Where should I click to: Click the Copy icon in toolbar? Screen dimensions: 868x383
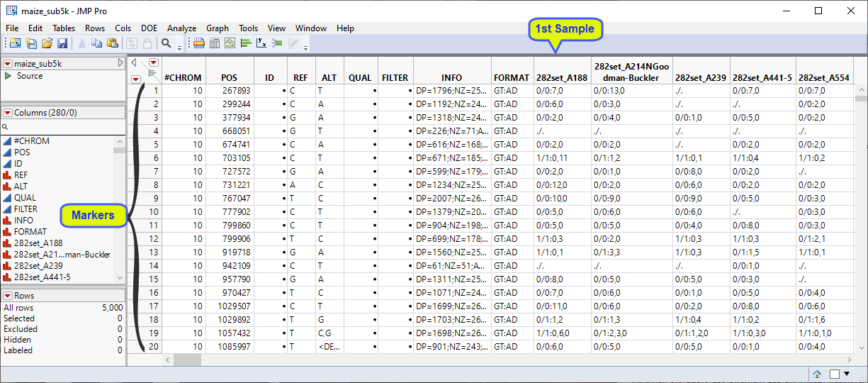click(x=96, y=44)
